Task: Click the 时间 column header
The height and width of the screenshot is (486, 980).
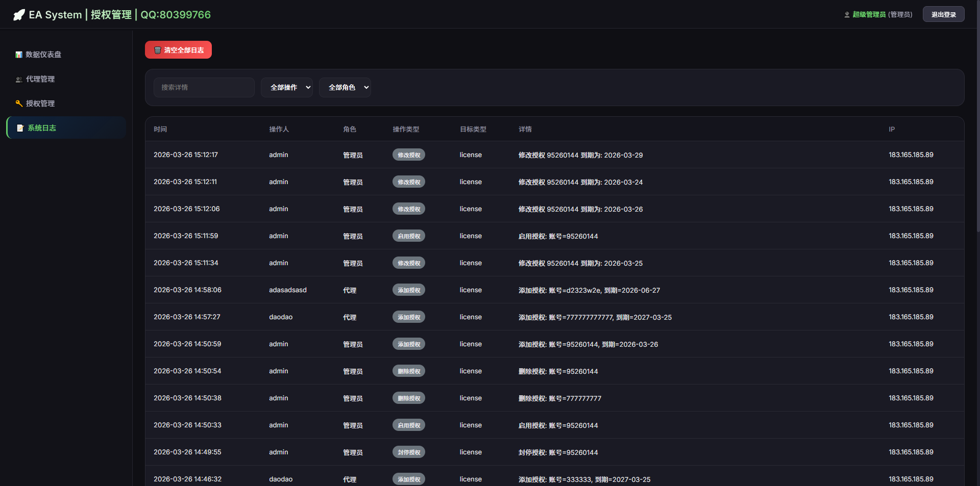Action: [x=160, y=129]
